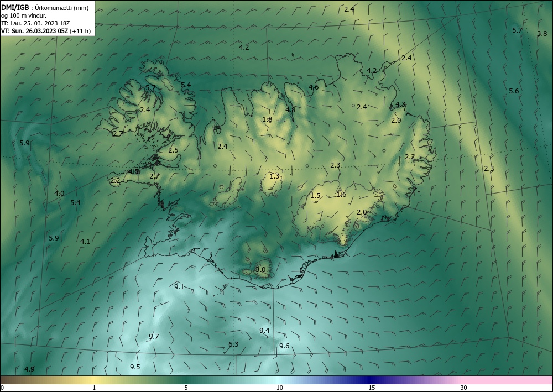Image resolution: width=553 pixels, height=392 pixels.
Task: Click the map value 1.5
Action: [315, 196]
